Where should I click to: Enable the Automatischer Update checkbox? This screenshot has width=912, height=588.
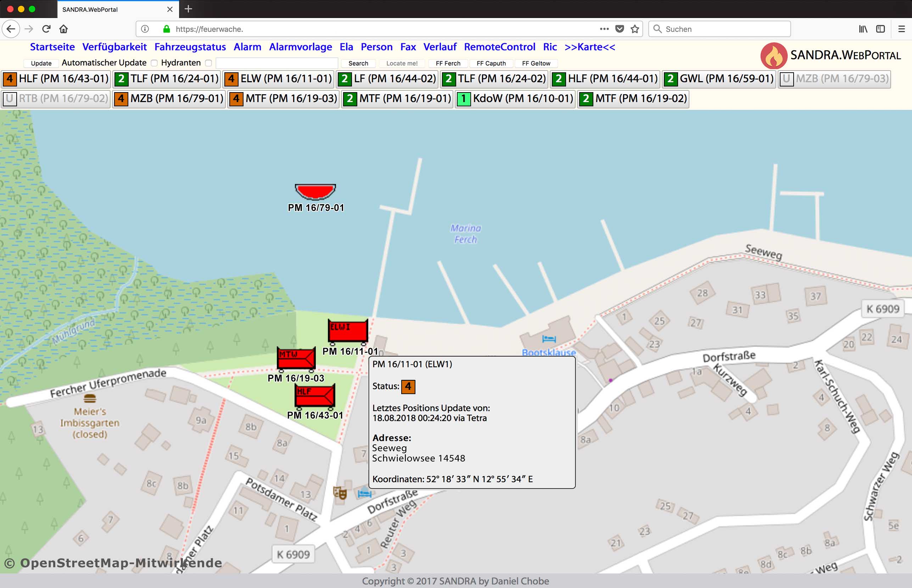coord(154,63)
